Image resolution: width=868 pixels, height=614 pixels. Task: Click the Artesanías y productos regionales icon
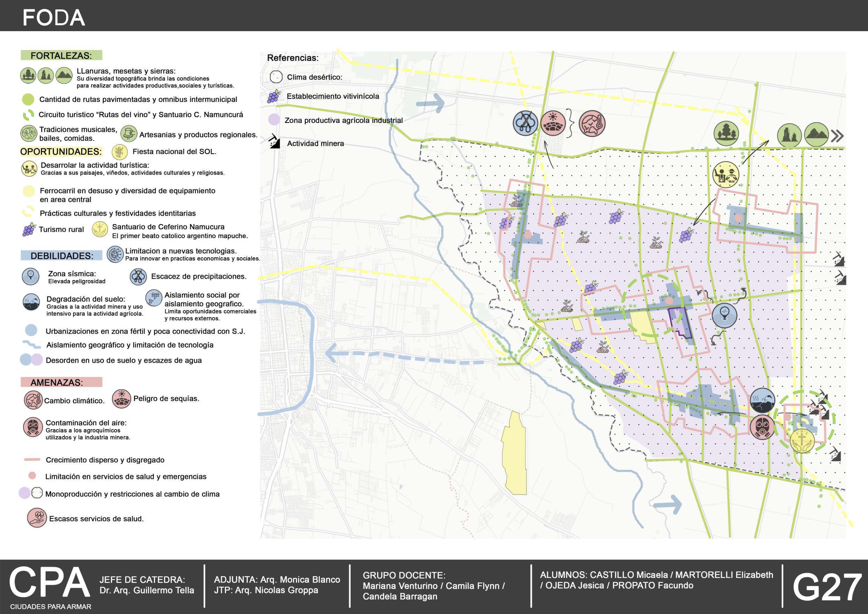(x=129, y=134)
